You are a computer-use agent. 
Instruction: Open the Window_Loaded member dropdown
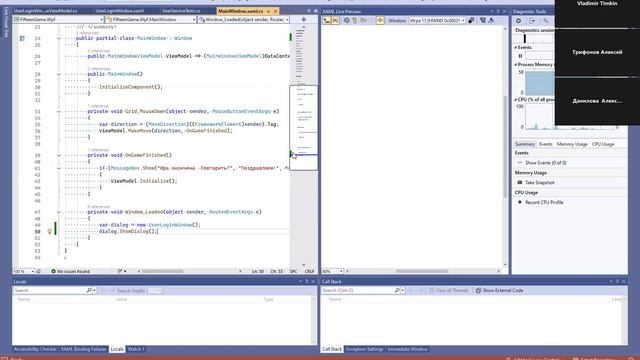click(x=244, y=19)
